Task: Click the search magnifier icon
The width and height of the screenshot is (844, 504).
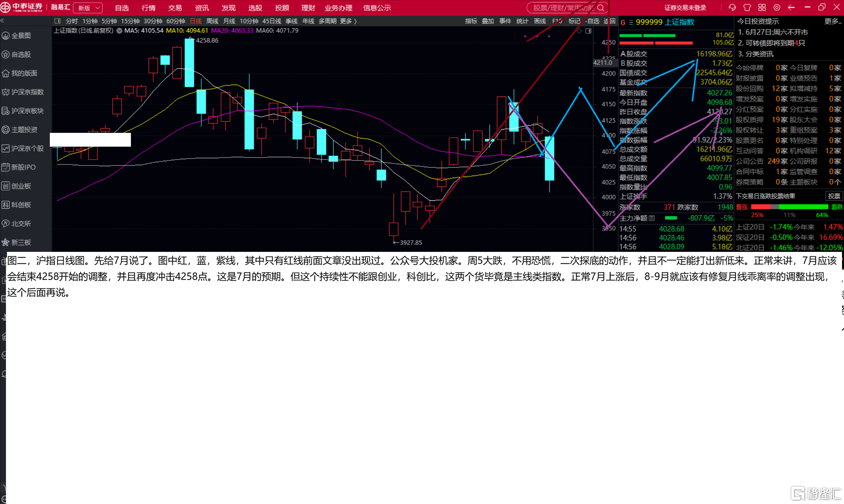Action: pyautogui.click(x=601, y=8)
